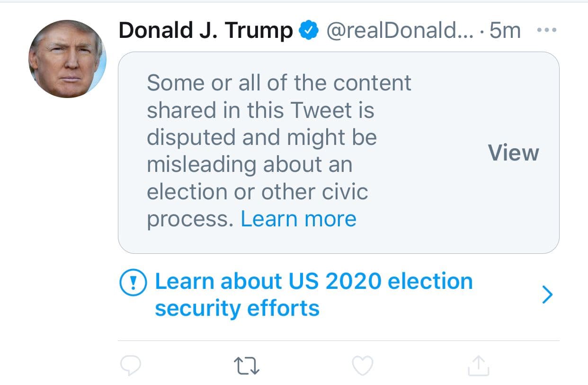Image resolution: width=588 pixels, height=385 pixels.
Task: Reveal the hidden tweet with View
Action: click(x=513, y=153)
